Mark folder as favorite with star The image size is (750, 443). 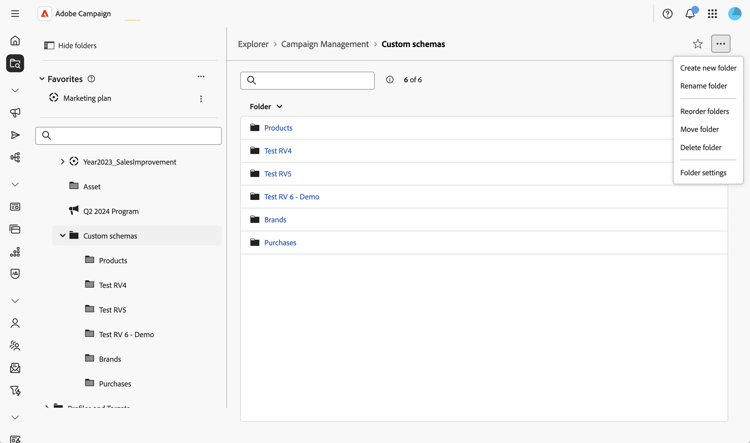point(698,44)
